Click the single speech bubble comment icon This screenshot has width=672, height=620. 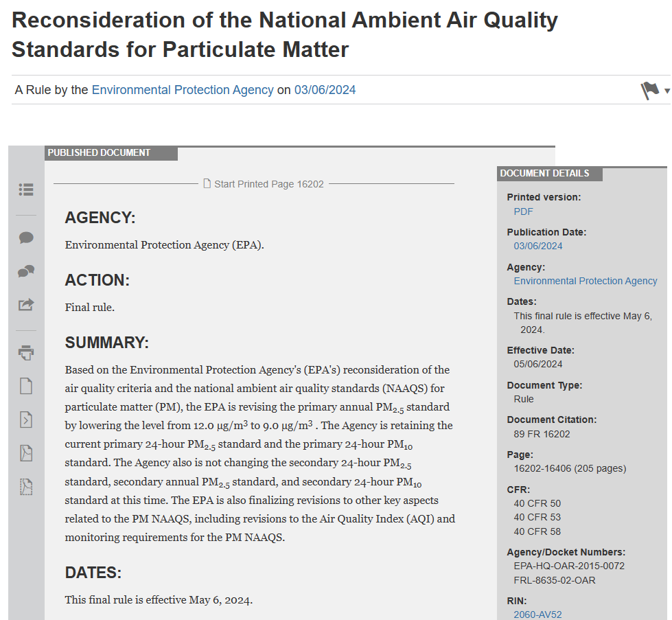point(26,238)
